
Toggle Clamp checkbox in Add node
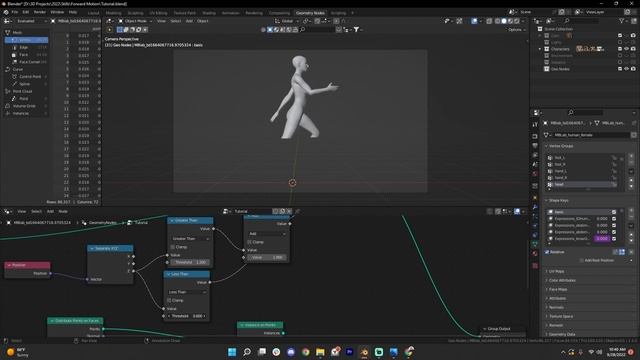coord(249,242)
